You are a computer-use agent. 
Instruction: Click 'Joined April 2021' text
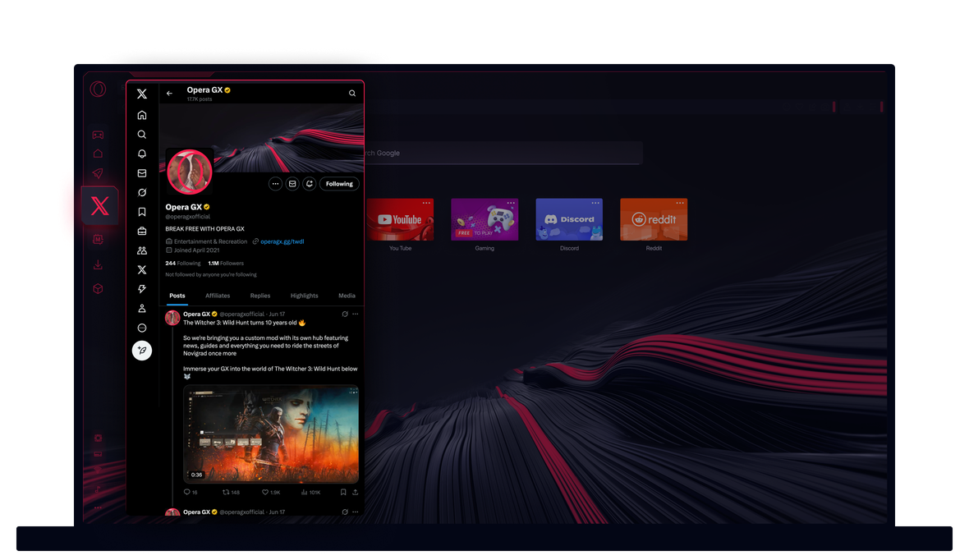196,250
